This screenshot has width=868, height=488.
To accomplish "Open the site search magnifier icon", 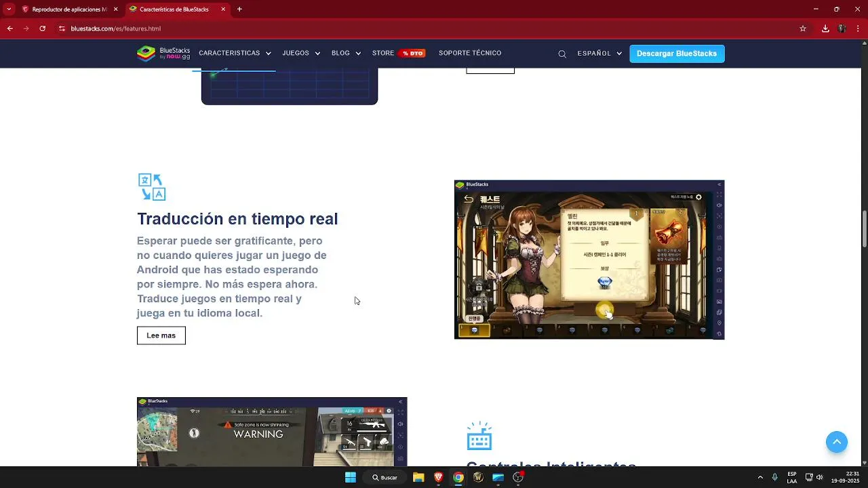I will click(x=562, y=54).
